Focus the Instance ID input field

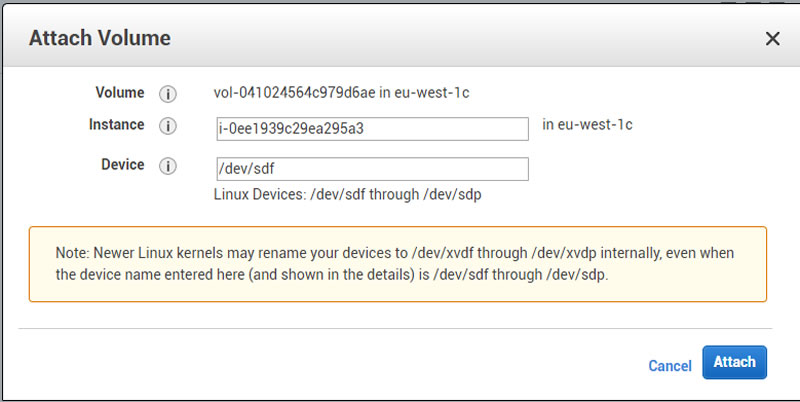pyautogui.click(x=372, y=129)
